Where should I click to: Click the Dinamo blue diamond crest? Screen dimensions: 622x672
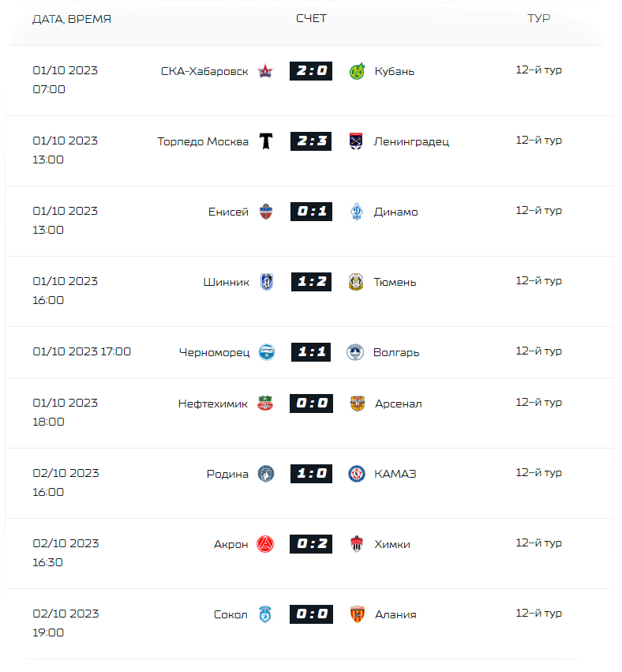pyautogui.click(x=357, y=212)
